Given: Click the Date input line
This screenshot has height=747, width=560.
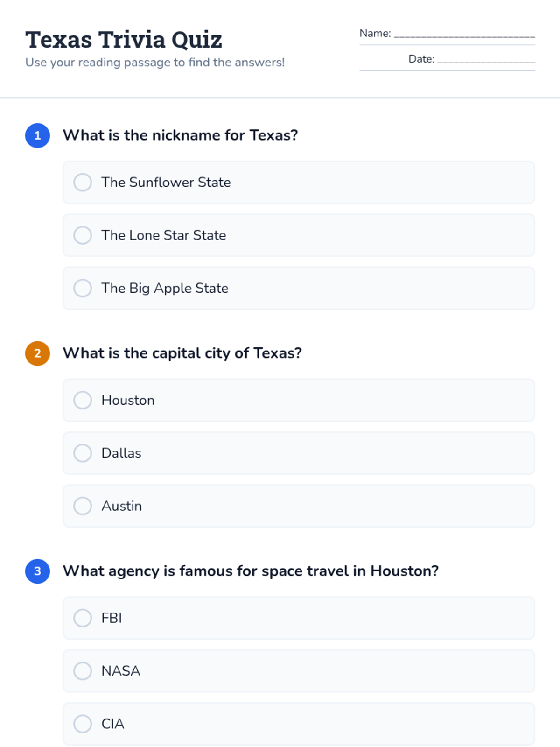Looking at the screenshot, I should coord(486,60).
